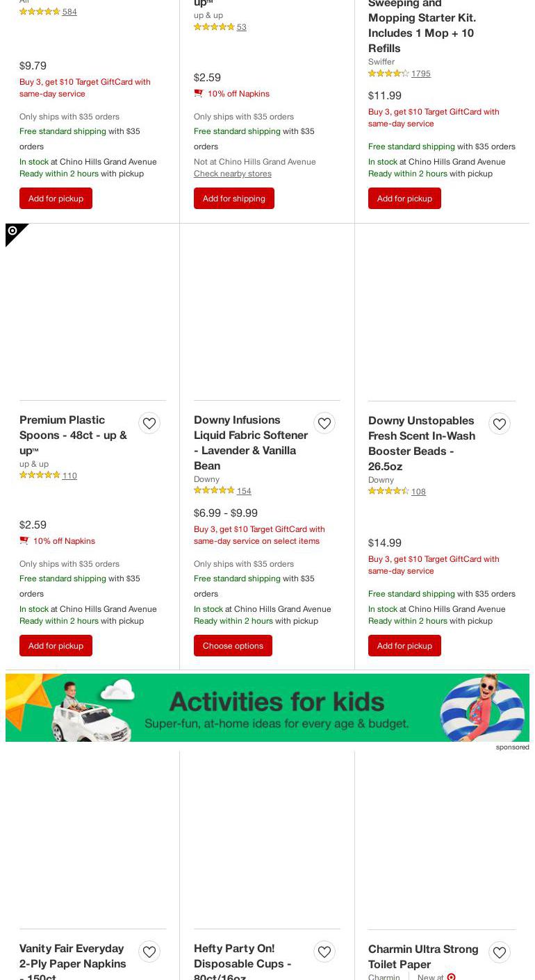Add the $9.79 item for pickup
The width and height of the screenshot is (535, 980).
click(56, 199)
